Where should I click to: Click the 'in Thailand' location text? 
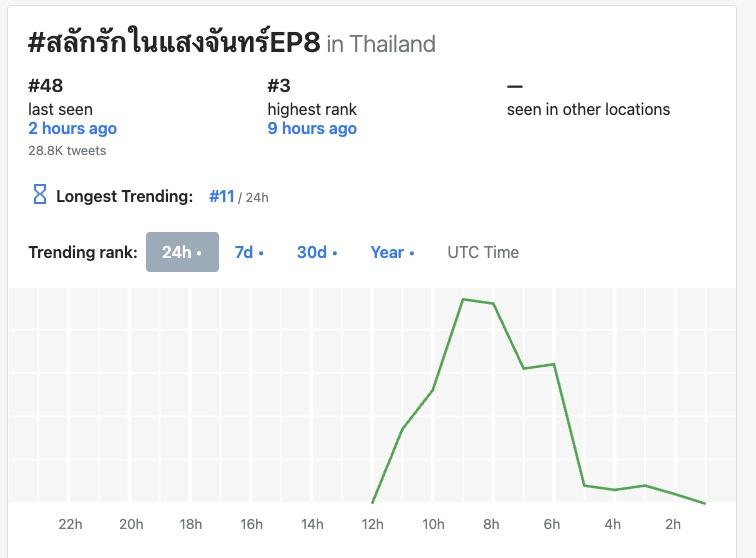381,44
